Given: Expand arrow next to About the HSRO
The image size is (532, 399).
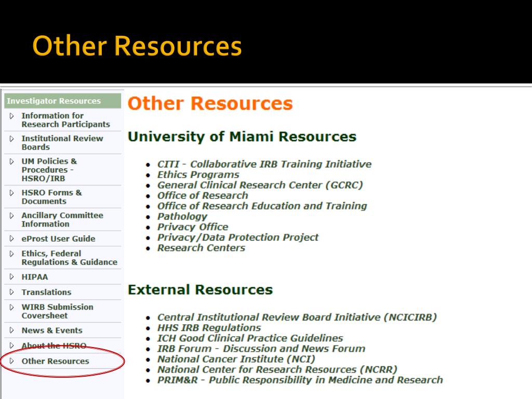Looking at the screenshot, I should 11,345.
